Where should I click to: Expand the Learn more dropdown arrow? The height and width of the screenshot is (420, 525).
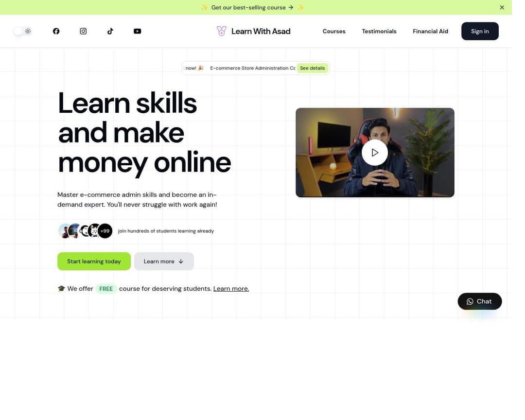tap(180, 261)
